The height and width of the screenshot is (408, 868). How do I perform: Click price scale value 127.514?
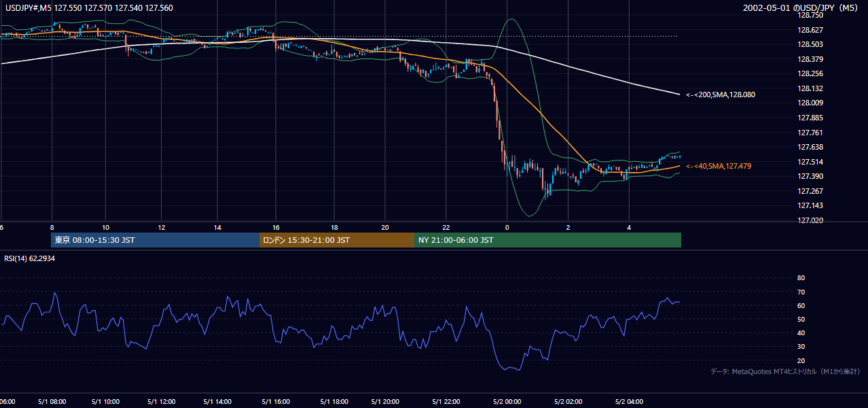tap(810, 162)
